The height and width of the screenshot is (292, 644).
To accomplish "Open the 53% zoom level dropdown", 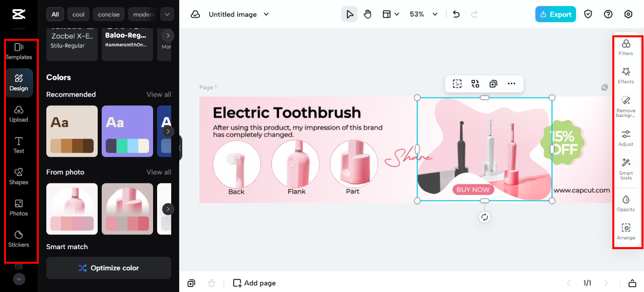I will pyautogui.click(x=423, y=14).
